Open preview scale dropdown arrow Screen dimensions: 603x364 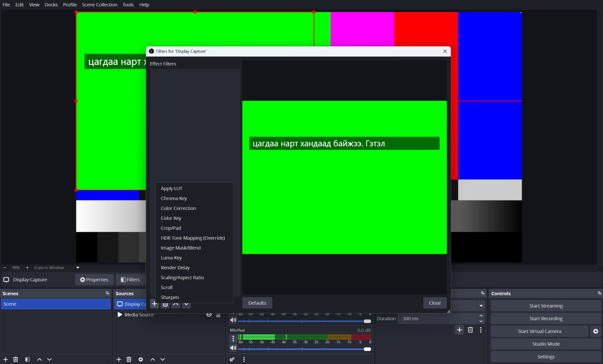(78, 268)
